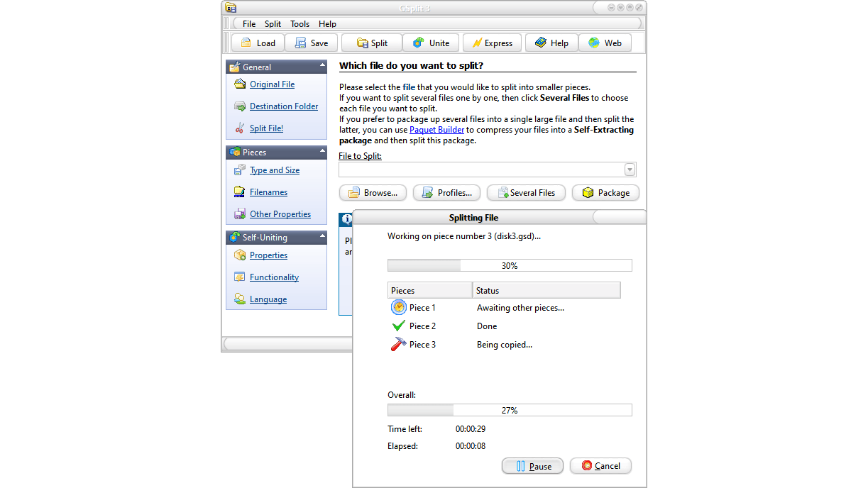Viewport: 868px width, 488px height.
Task: Click the scissors Split File! icon
Action: point(240,128)
